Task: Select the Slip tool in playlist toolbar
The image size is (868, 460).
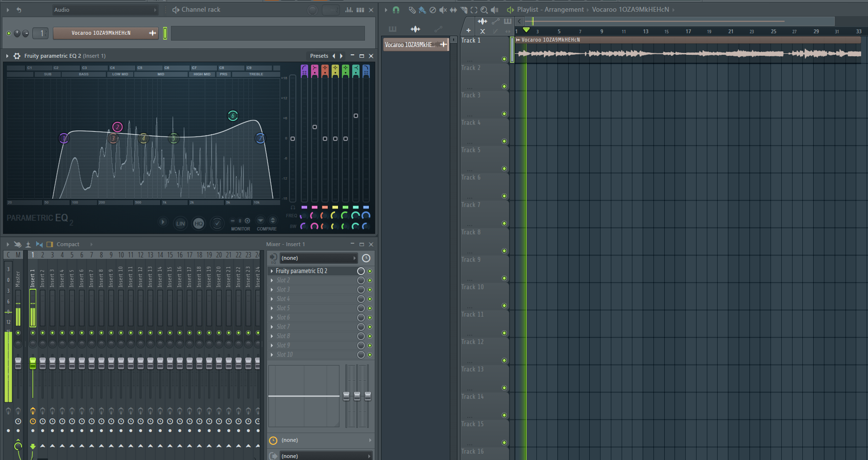Action: click(x=453, y=10)
